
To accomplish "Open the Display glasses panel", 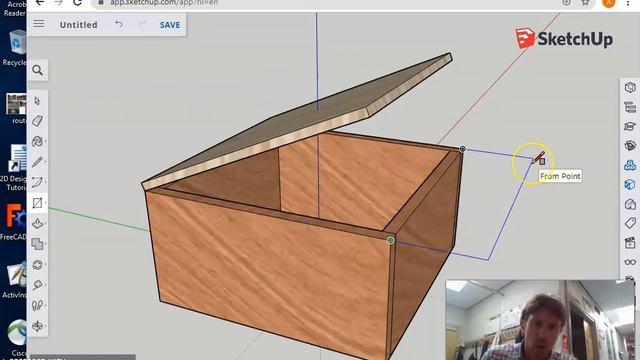I will coord(630,262).
